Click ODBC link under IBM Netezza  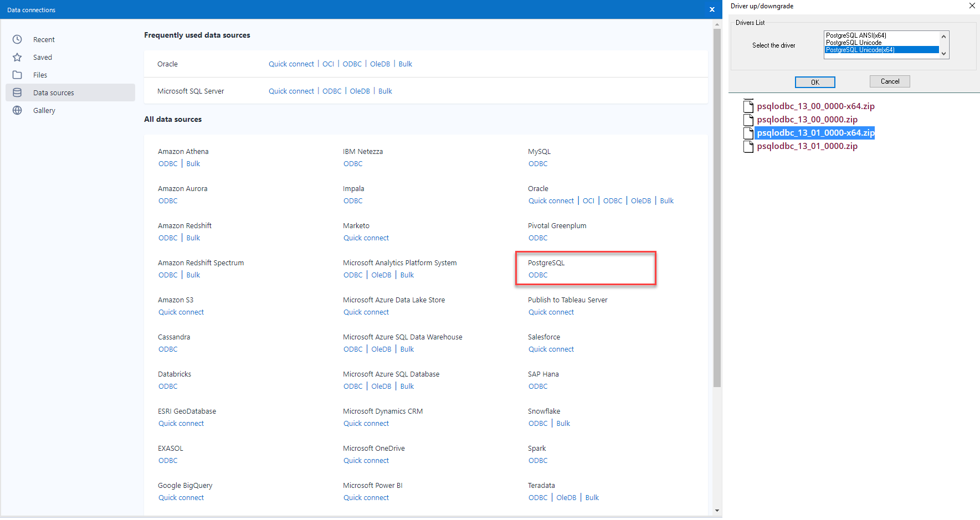[x=353, y=164]
